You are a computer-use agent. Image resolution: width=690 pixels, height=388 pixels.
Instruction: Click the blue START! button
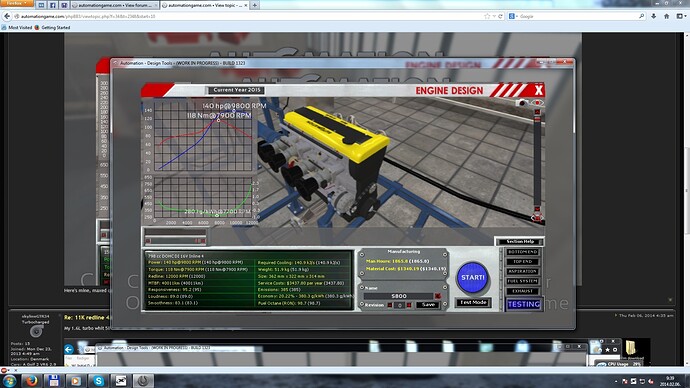click(x=473, y=278)
